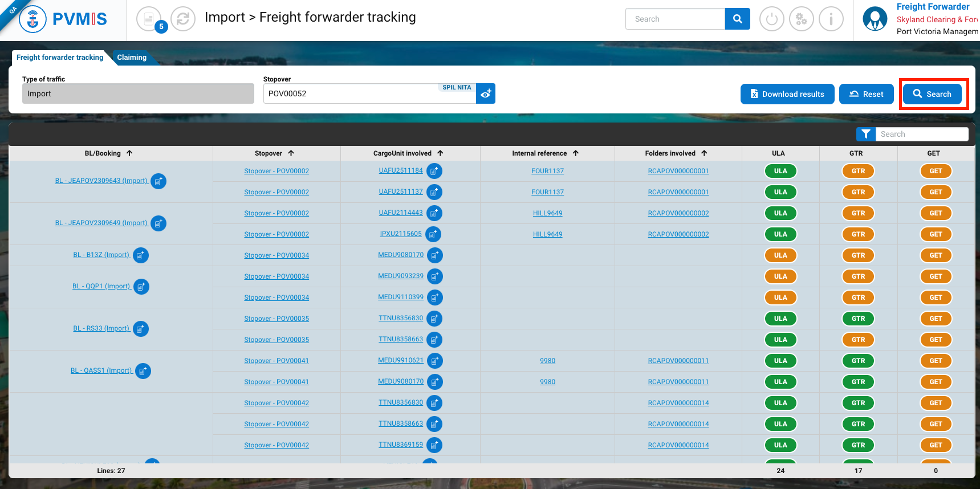980x489 pixels.
Task: Click the power/logout icon
Action: [771, 19]
